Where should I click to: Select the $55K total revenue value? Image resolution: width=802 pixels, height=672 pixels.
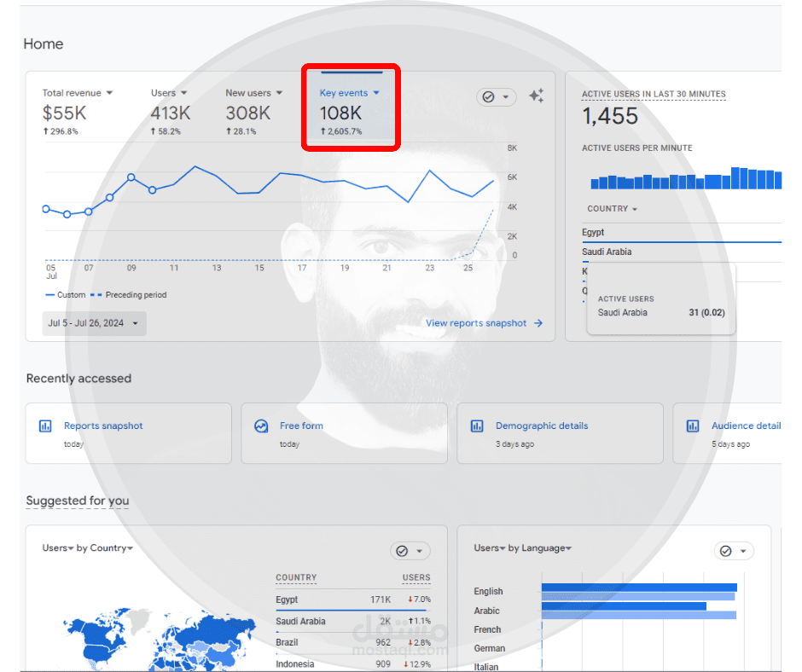coord(65,113)
